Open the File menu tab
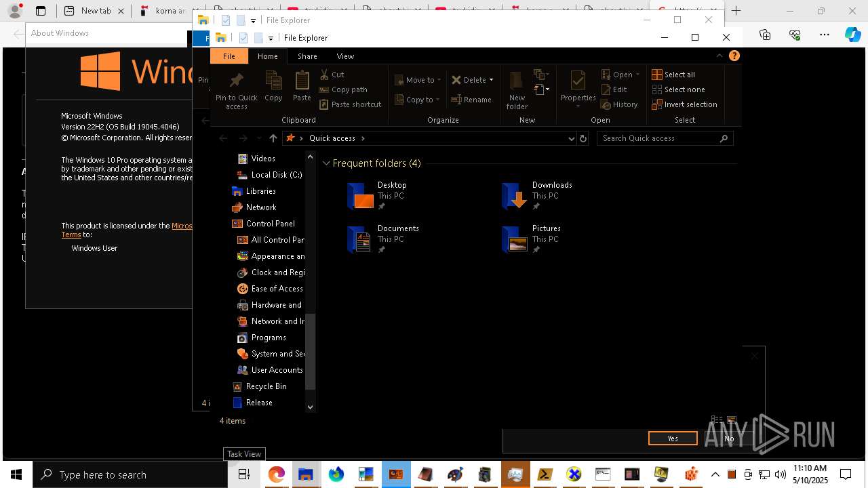This screenshot has width=868, height=488. [229, 56]
